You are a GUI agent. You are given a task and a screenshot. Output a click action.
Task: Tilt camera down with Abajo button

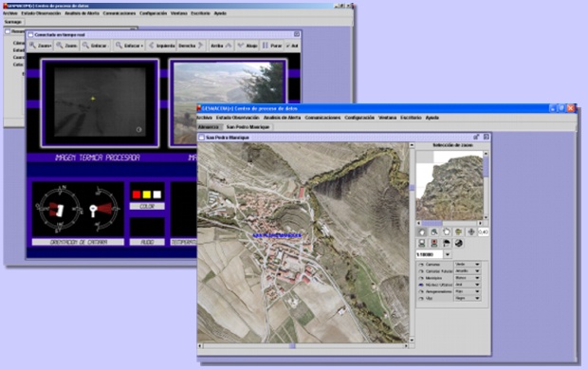click(248, 46)
